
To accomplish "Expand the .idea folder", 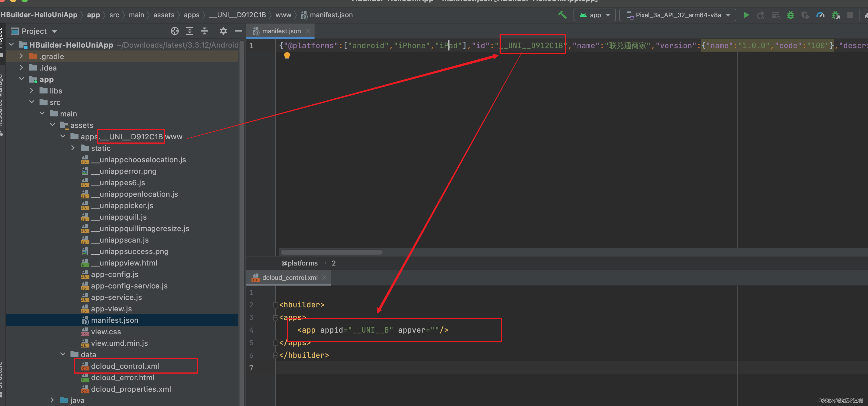I will point(21,67).
